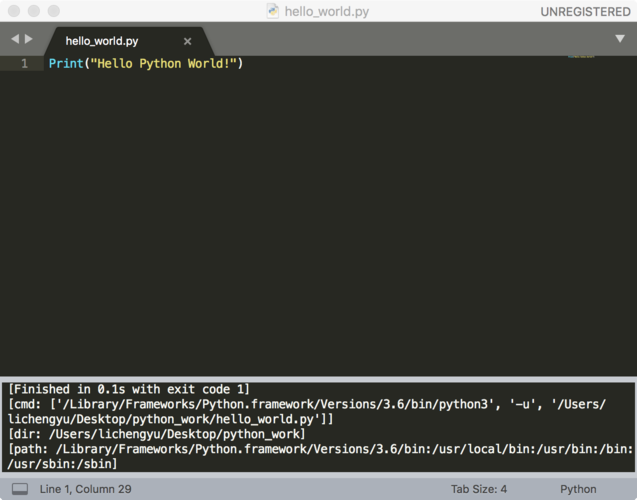Viewport: 637px width, 500px height.
Task: Click the previous tab left arrow
Action: point(14,40)
